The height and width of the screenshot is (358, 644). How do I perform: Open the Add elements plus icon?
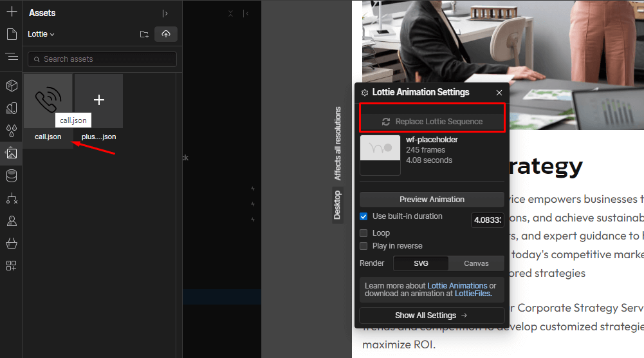click(12, 12)
